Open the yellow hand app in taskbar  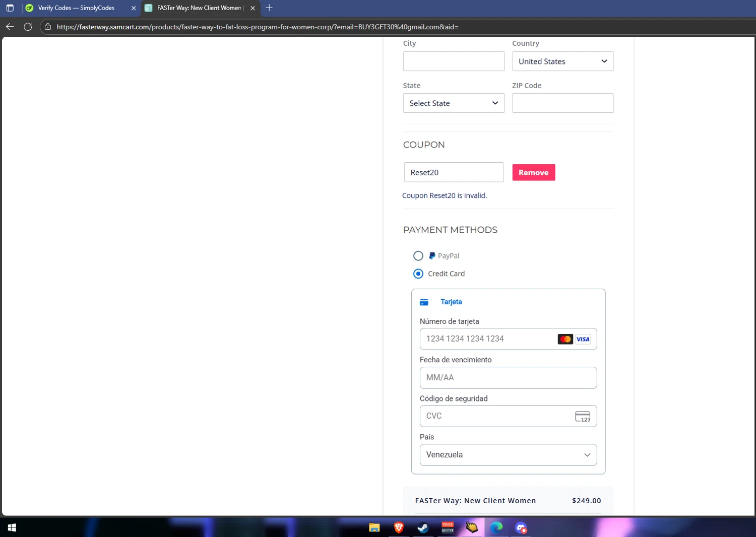[x=472, y=527]
